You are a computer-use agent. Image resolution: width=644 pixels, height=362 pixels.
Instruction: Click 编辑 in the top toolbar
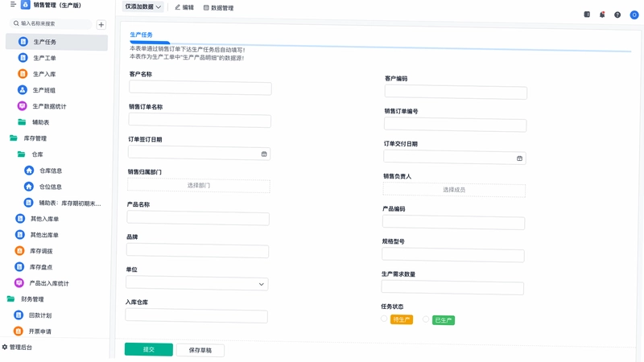[x=184, y=7]
